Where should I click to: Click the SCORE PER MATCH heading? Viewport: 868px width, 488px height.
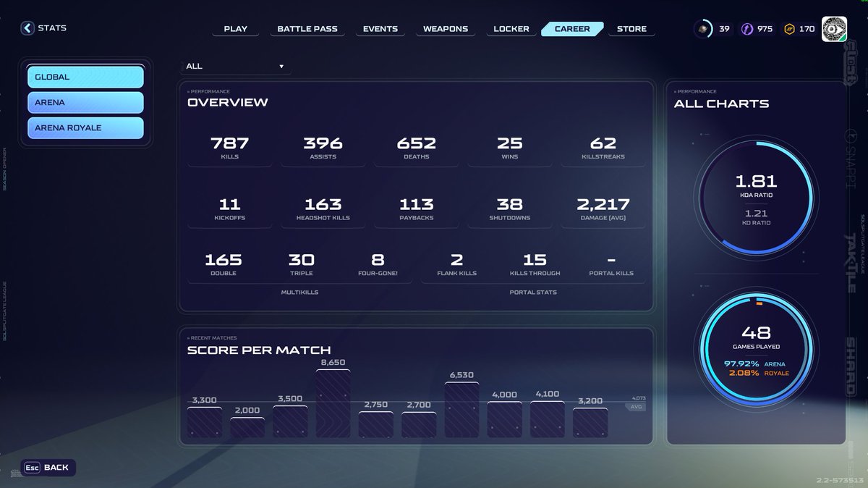[259, 350]
